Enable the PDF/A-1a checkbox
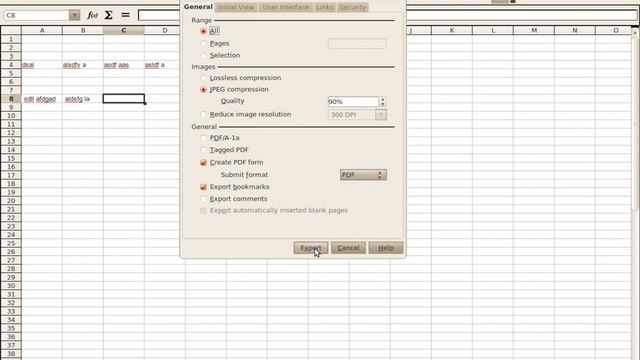The height and width of the screenshot is (360, 640). [x=203, y=138]
